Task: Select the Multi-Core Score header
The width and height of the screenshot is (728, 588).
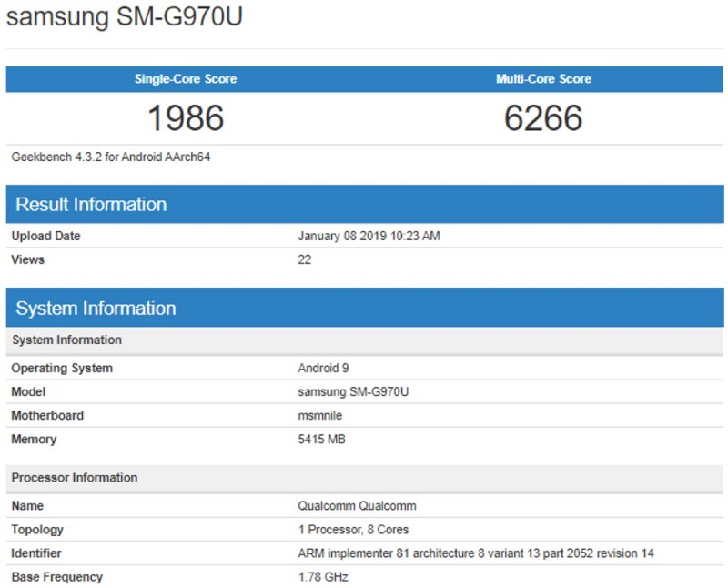Action: (543, 79)
